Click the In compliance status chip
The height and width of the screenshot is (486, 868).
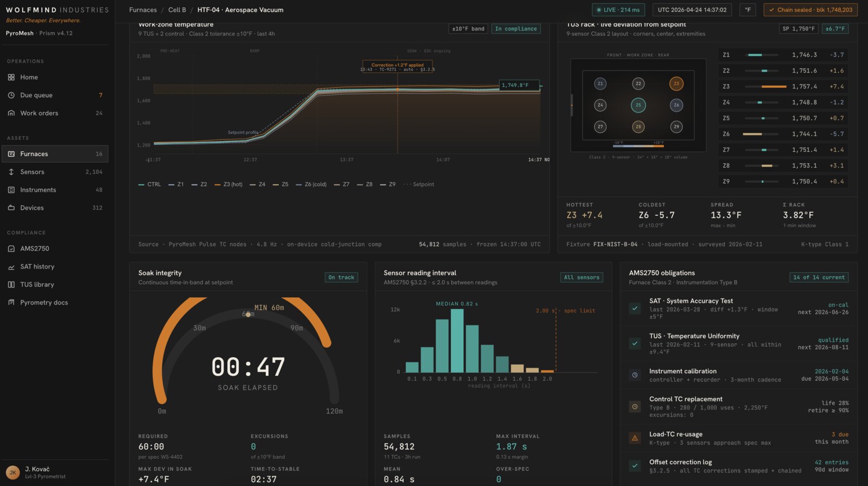(x=515, y=29)
